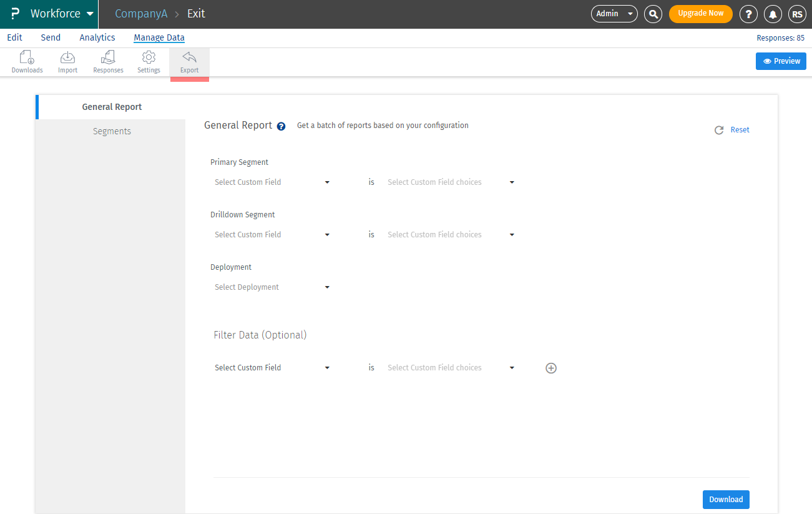Open the Segments sidebar item
The width and height of the screenshot is (812, 514).
(x=112, y=131)
